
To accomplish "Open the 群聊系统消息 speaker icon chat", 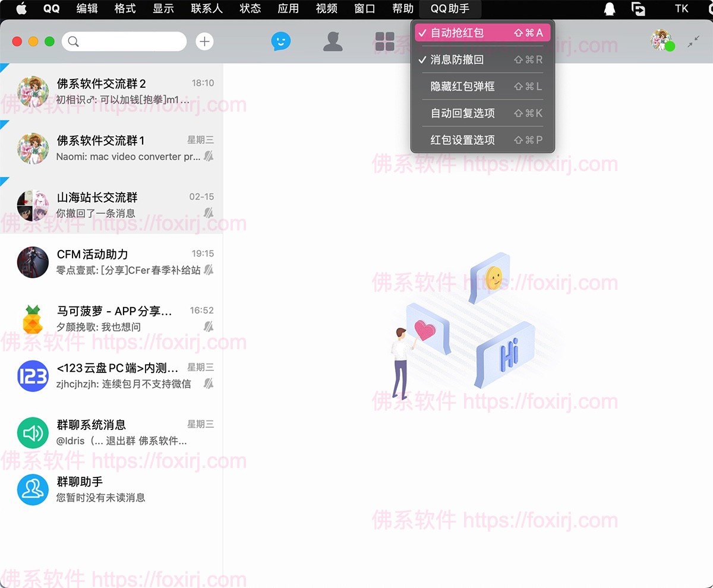I will (33, 432).
